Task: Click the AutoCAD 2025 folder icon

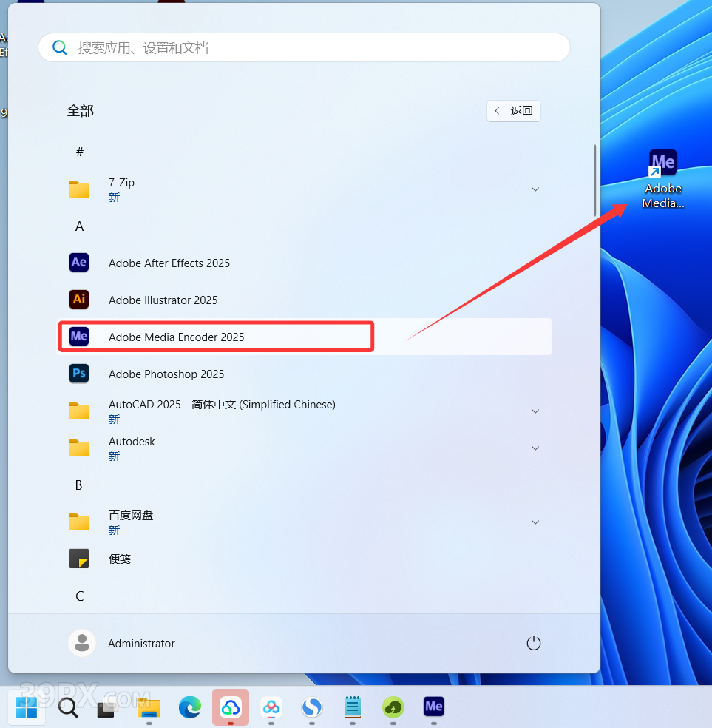Action: 79,411
